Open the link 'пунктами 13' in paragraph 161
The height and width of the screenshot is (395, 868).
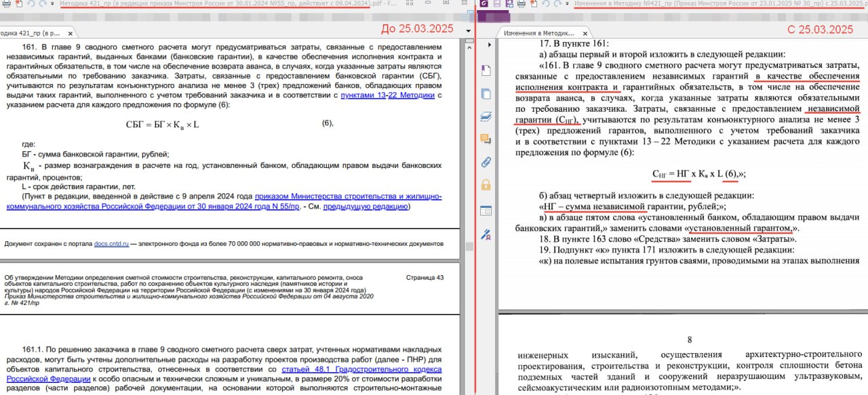tap(363, 96)
